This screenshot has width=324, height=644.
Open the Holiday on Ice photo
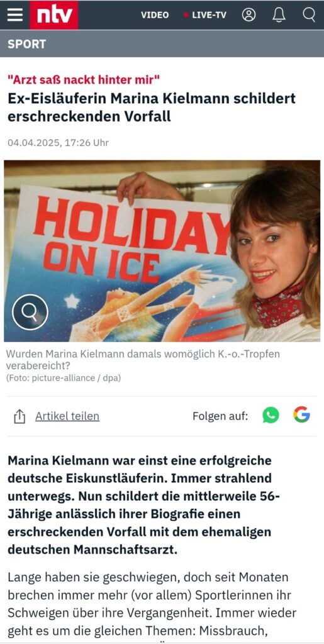[x=162, y=251]
